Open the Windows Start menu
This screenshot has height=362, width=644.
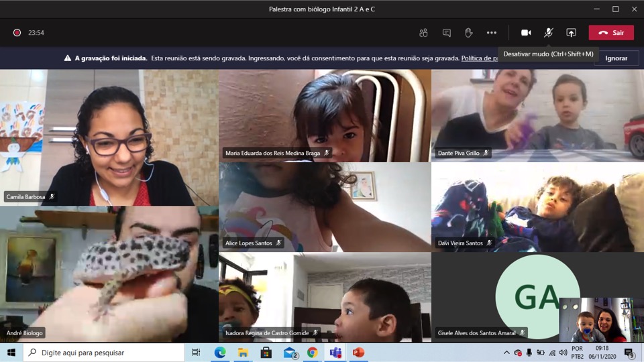click(x=11, y=353)
